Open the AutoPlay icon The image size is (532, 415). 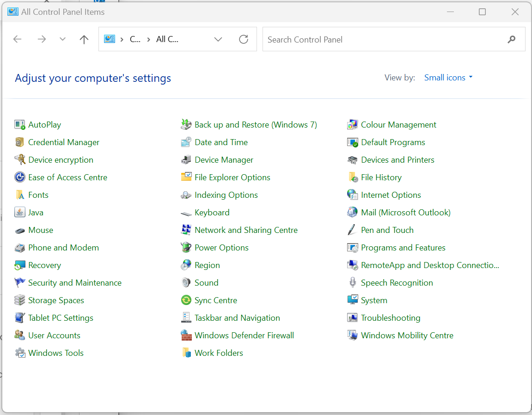tap(20, 125)
